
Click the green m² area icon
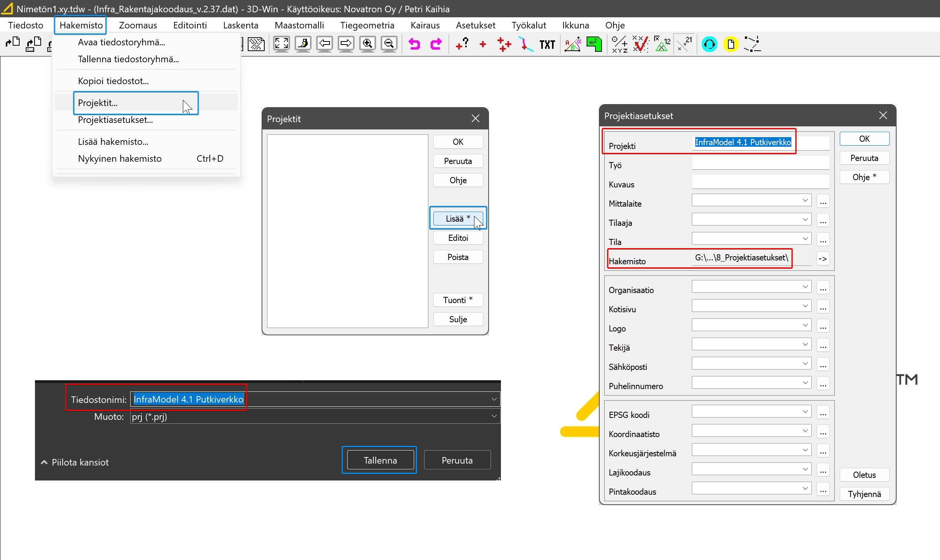[x=594, y=44]
